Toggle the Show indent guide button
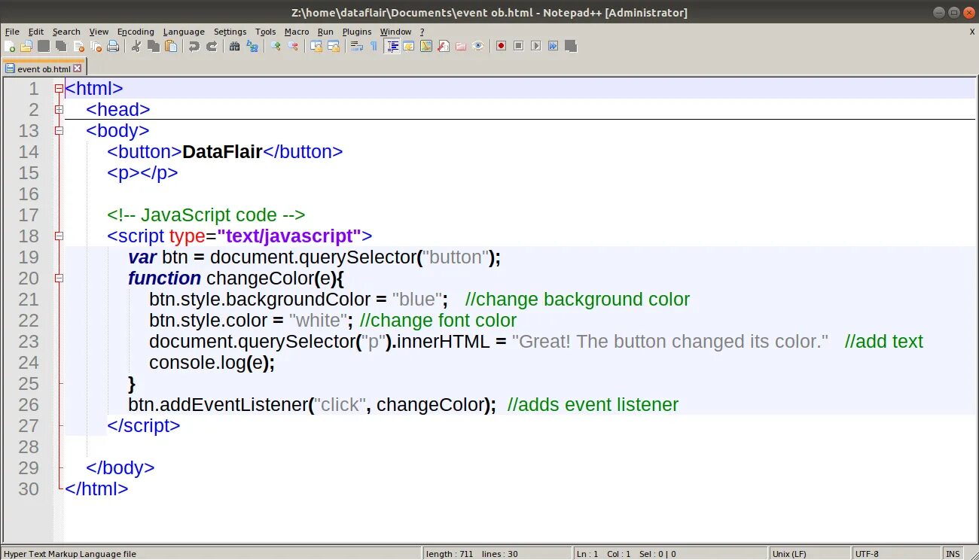 coord(392,46)
